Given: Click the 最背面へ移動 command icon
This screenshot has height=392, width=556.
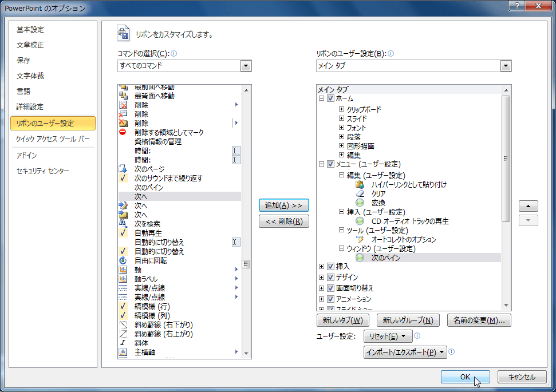Looking at the screenshot, I should (123, 96).
